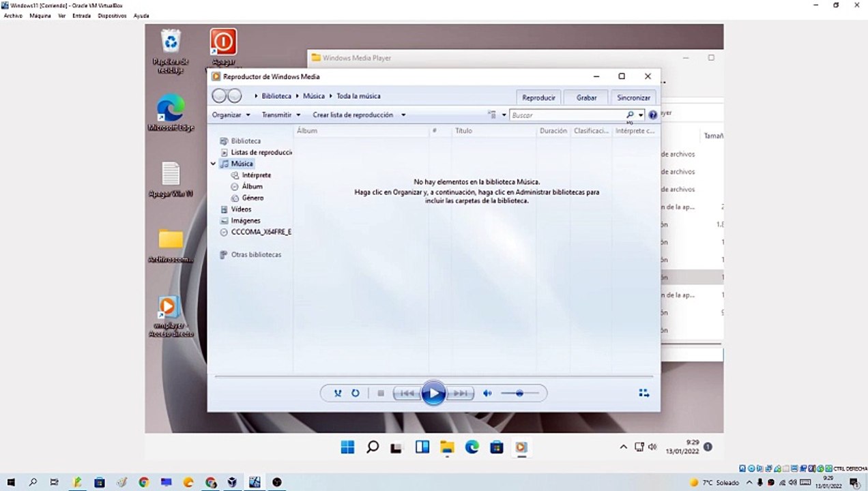Switch to the Reproducir tab
Image resolution: width=868 pixels, height=491 pixels.
[539, 98]
